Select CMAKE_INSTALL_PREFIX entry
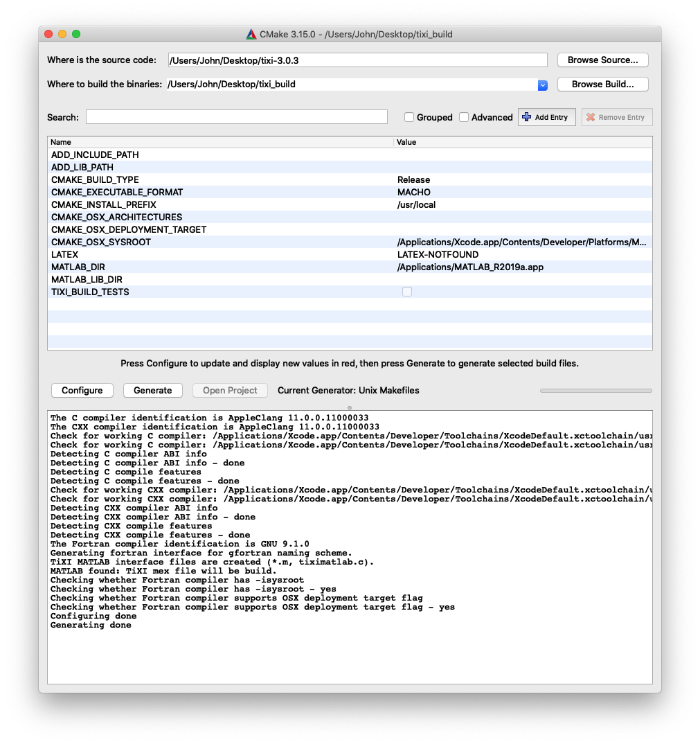700x744 pixels. pyautogui.click(x=103, y=204)
